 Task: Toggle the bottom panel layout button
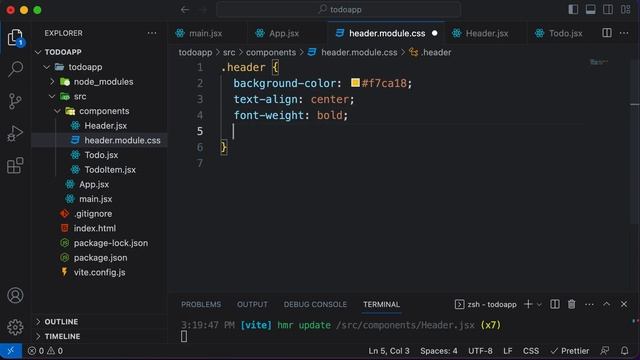click(x=590, y=9)
